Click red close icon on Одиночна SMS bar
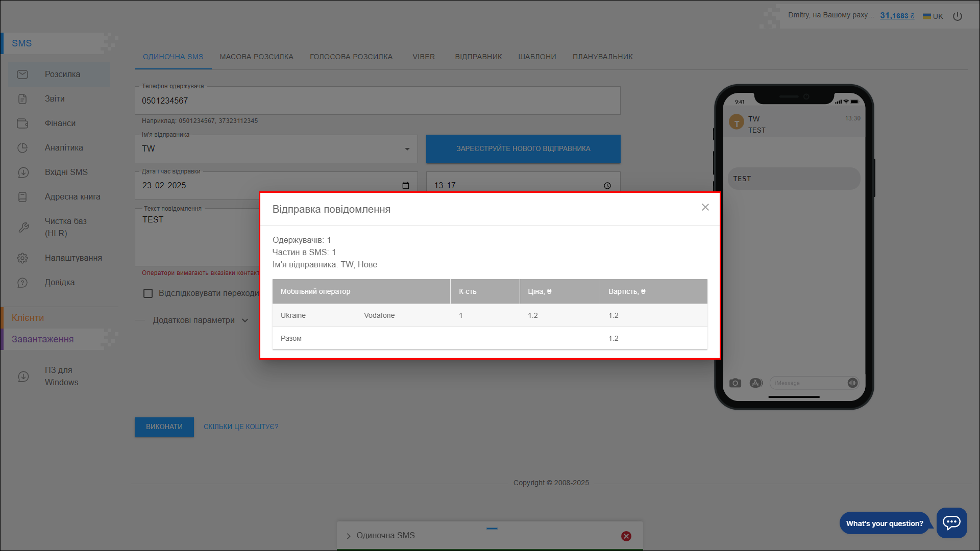 tap(626, 536)
